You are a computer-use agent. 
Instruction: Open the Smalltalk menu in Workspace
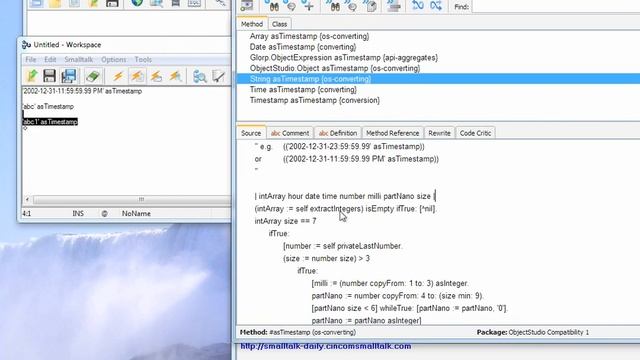[x=78, y=60]
